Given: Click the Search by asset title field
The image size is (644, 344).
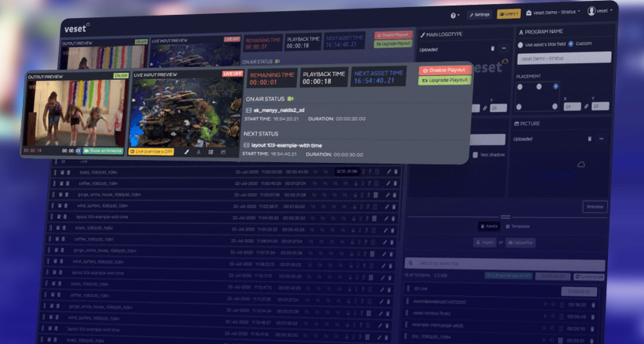Looking at the screenshot, I should tap(505, 263).
